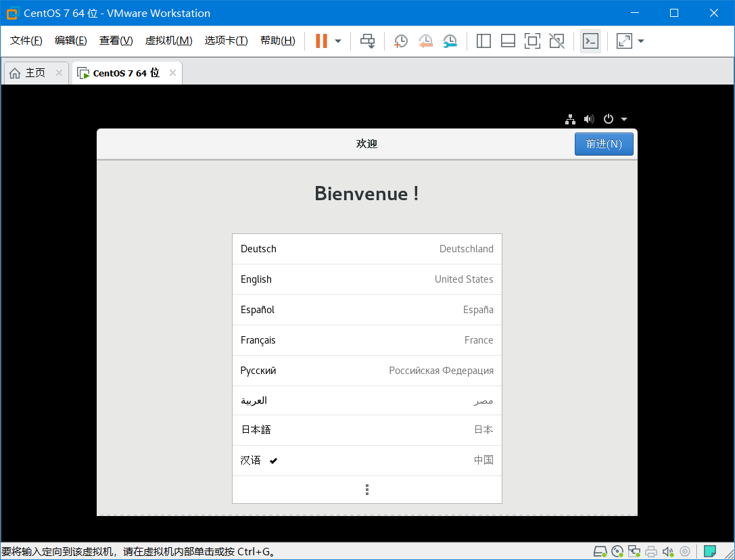Click the sound card status icon

[668, 552]
